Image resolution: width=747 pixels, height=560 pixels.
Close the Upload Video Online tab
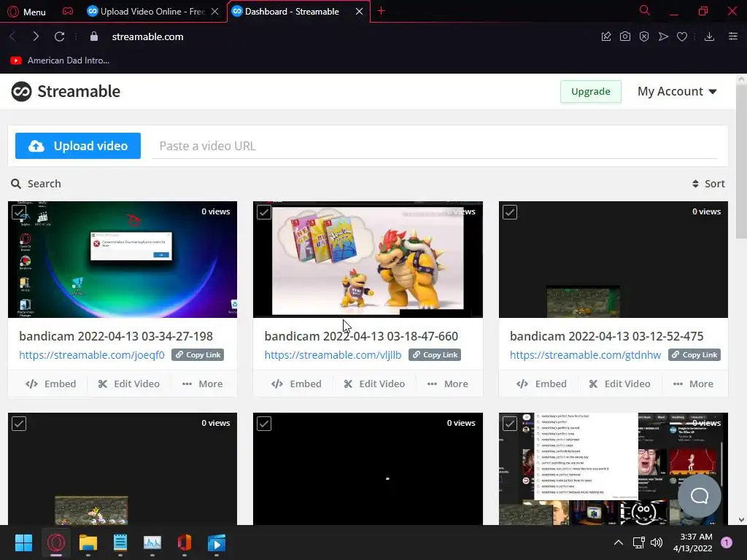[215, 12]
